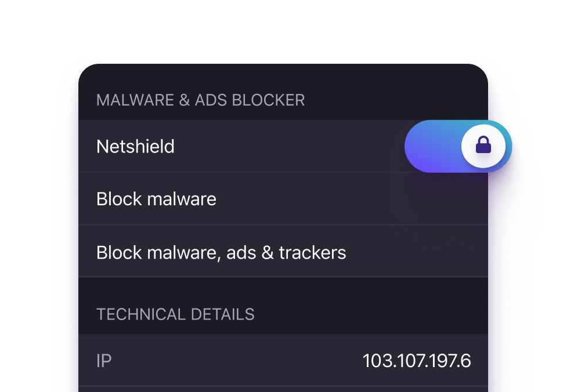Click the IP address 103.107.197.6

(416, 361)
